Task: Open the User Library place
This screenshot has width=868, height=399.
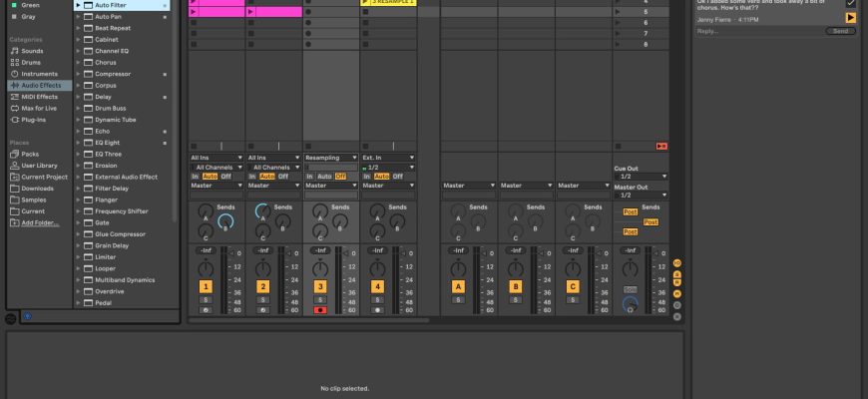Action: coord(39,166)
